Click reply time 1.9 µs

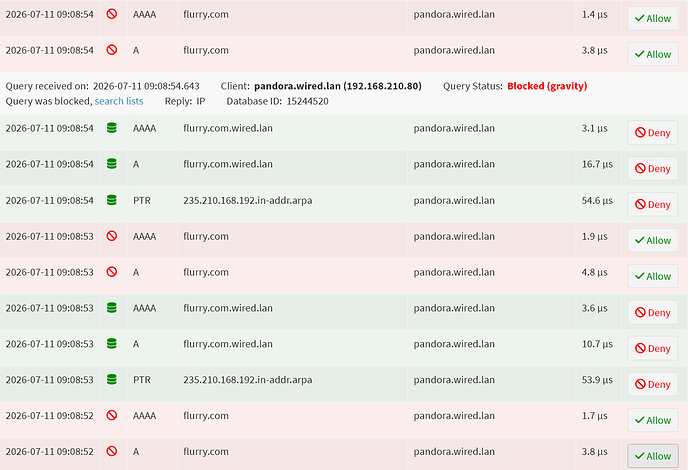point(595,236)
